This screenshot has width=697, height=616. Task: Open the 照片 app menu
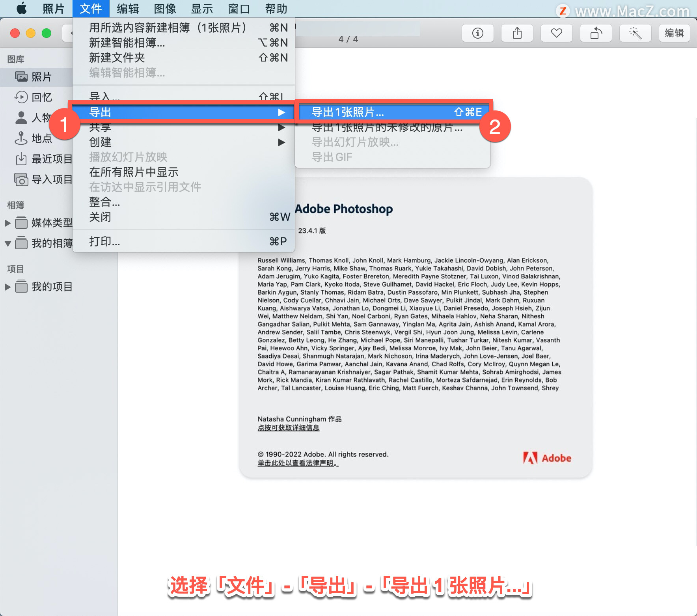[54, 8]
